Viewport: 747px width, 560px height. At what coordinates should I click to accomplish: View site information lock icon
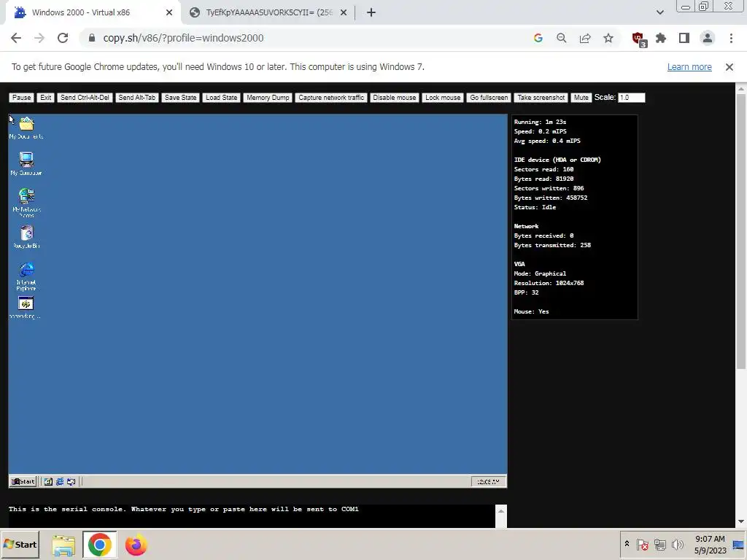[x=92, y=38]
